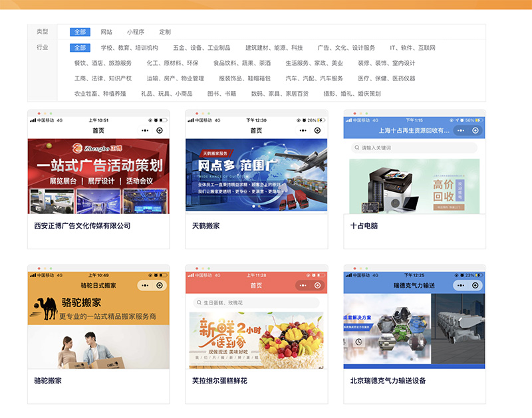The height and width of the screenshot is (418, 532).
Task: Click the 汽车、汽配、汽车服务 filter
Action: point(314,78)
